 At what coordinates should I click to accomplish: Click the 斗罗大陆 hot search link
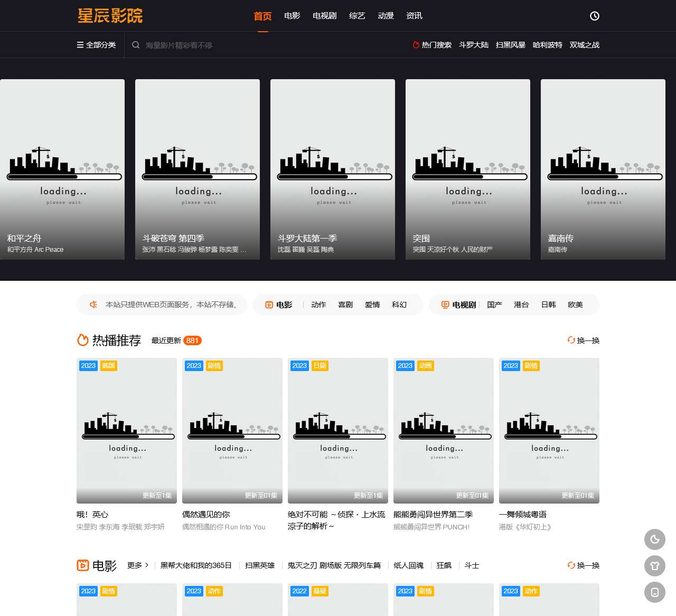click(473, 45)
